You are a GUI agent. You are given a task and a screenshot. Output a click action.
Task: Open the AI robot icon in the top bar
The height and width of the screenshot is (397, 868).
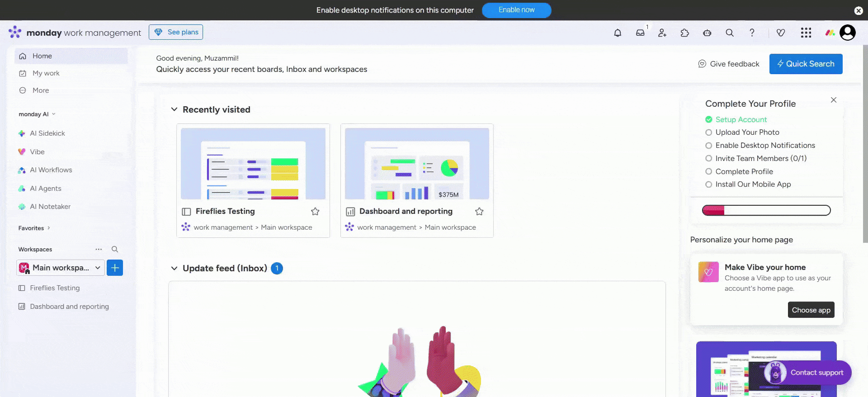coord(707,33)
